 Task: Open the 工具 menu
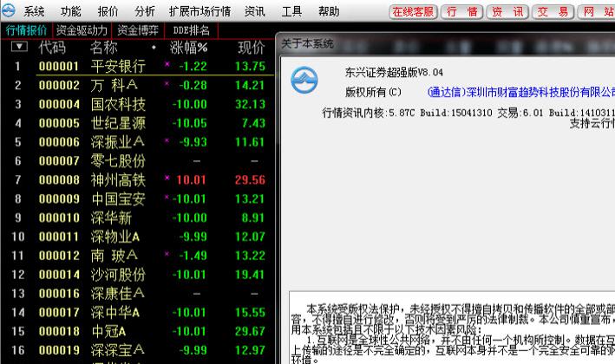point(291,11)
